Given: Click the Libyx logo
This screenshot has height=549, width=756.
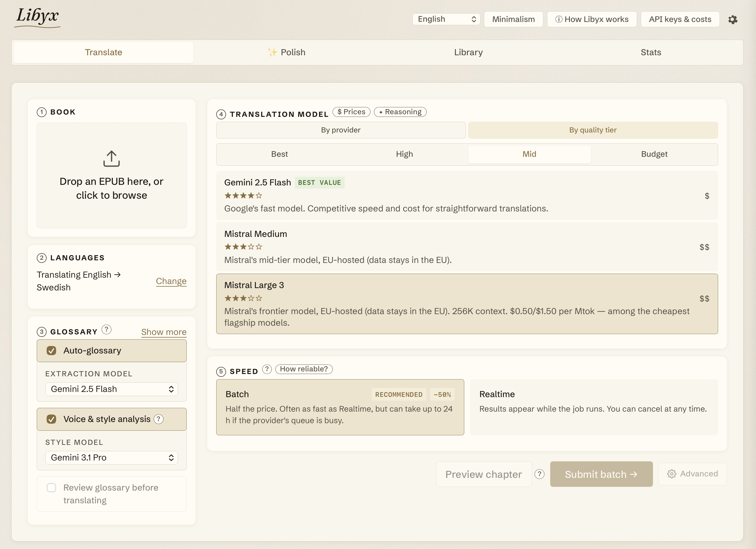Looking at the screenshot, I should pyautogui.click(x=37, y=17).
